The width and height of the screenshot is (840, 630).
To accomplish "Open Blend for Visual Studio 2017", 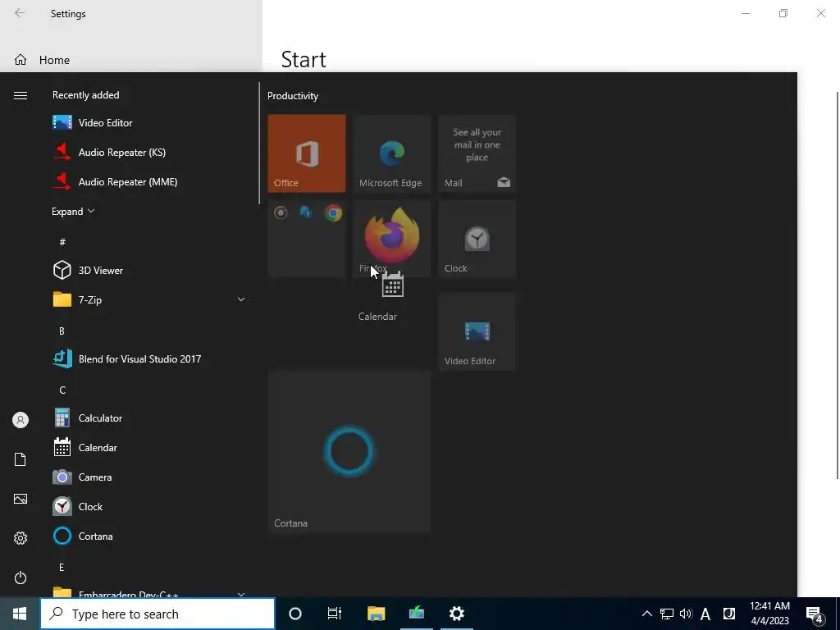I will coord(149,359).
